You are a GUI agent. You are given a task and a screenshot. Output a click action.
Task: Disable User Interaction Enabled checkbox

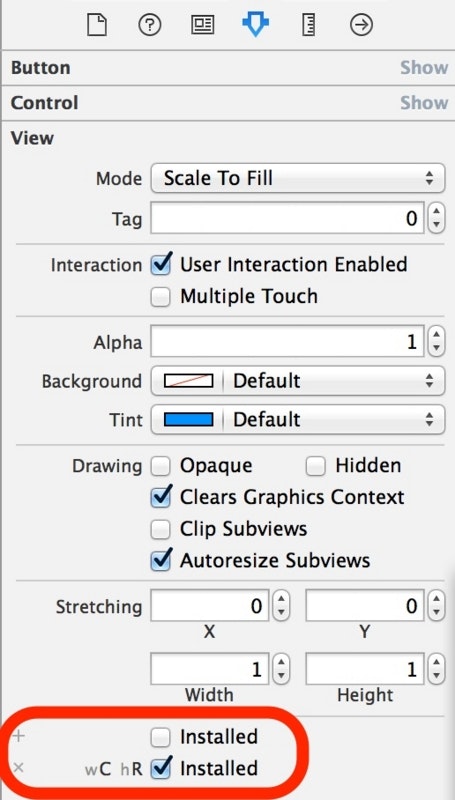(161, 265)
